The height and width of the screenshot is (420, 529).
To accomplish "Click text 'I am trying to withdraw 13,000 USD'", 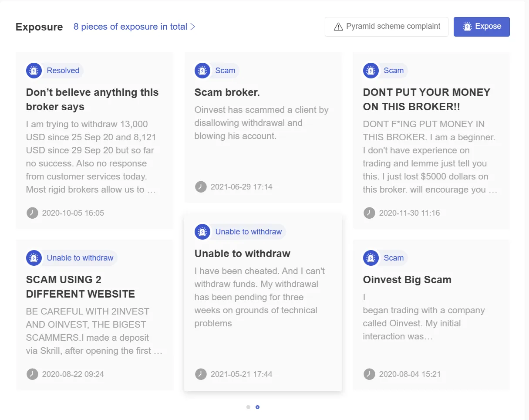I will tap(87, 131).
